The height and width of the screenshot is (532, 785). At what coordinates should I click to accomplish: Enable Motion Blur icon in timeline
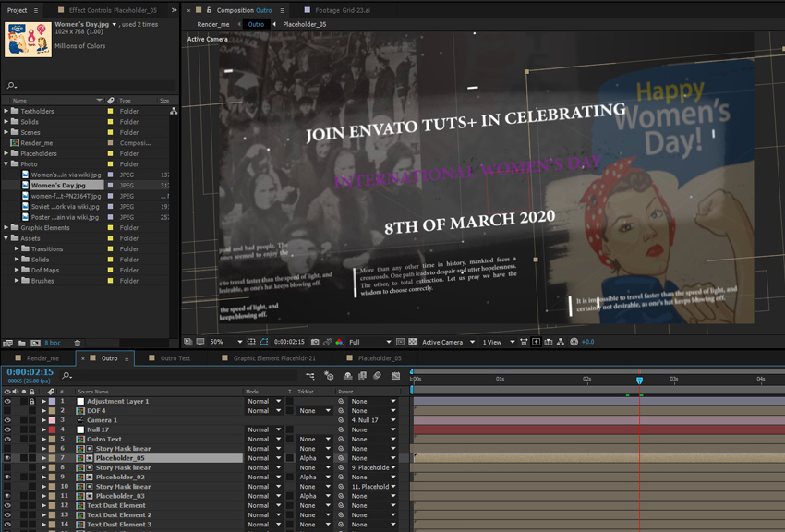(x=378, y=375)
